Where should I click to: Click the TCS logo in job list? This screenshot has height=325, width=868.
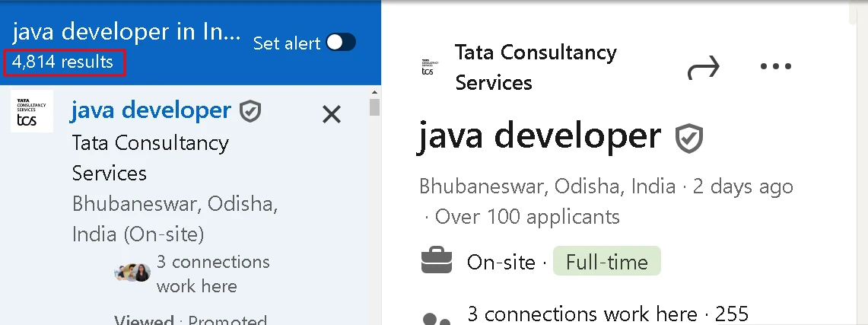pyautogui.click(x=31, y=111)
